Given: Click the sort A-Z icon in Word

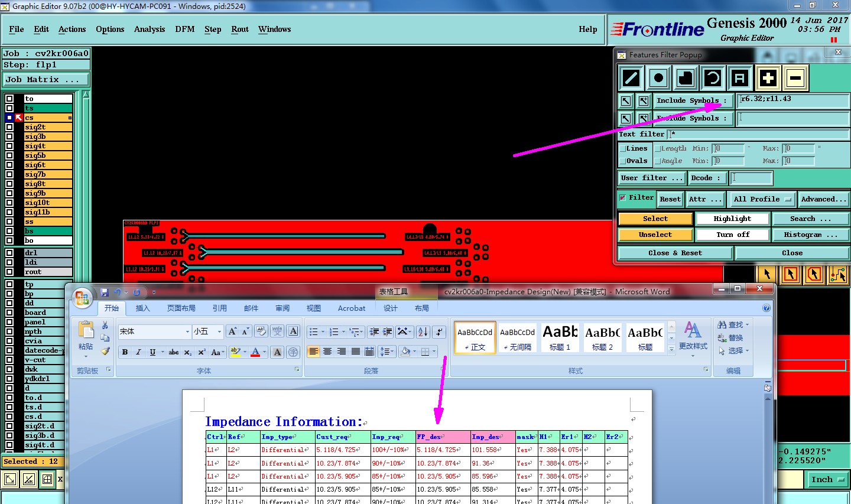Looking at the screenshot, I should click(423, 331).
